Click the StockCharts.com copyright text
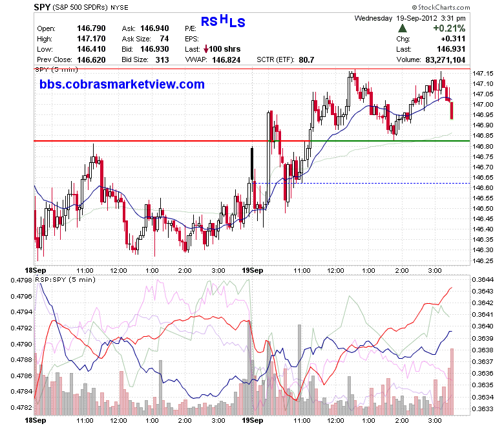 [441, 7]
